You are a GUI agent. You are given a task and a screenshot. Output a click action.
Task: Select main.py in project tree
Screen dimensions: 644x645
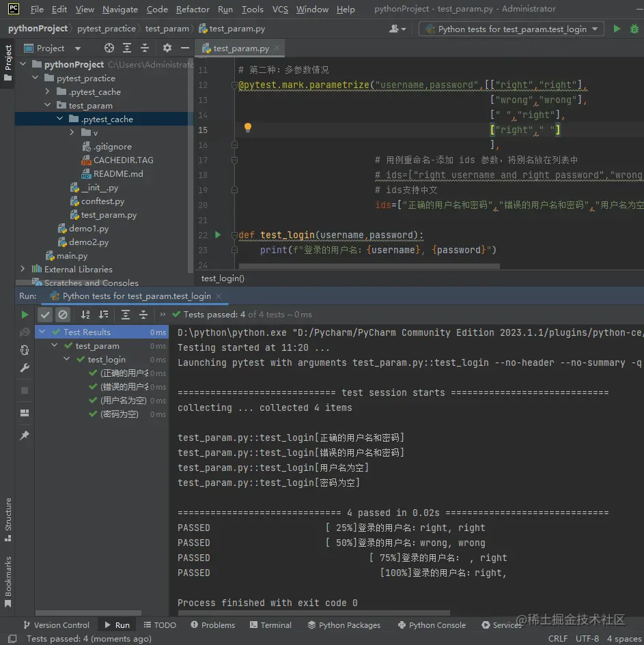(72, 256)
